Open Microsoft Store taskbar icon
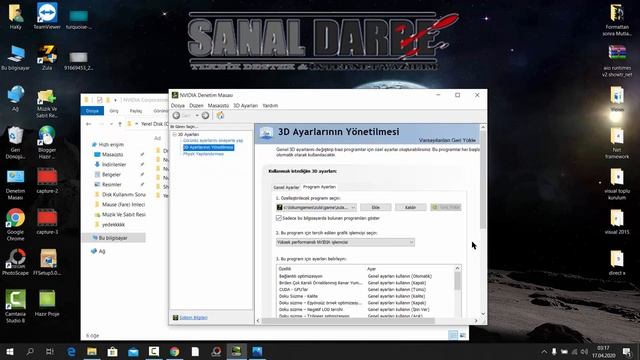 tap(113, 351)
